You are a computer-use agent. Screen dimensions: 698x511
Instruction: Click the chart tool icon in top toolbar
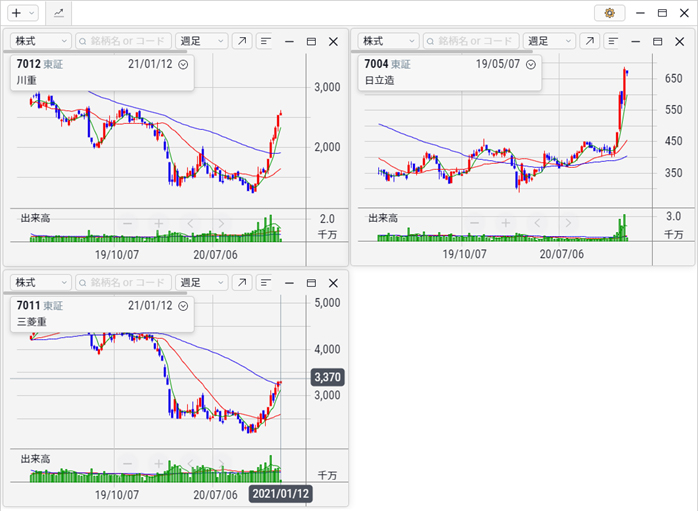[x=58, y=13]
